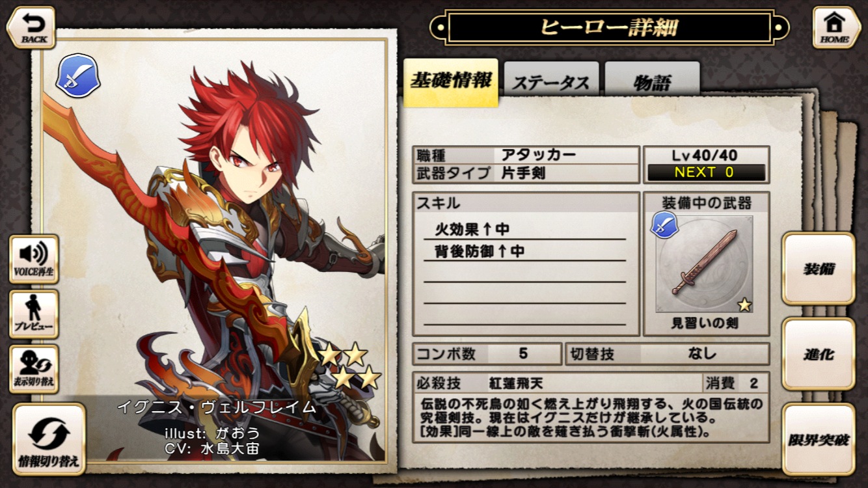Toggle display with 表示切り替え button
Screen dimensions: 868x488
tap(34, 369)
